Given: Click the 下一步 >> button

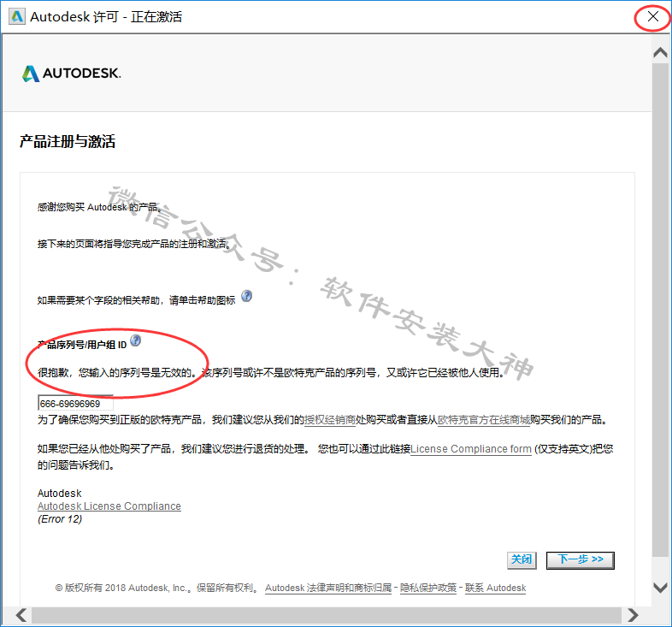Looking at the screenshot, I should tap(581, 560).
